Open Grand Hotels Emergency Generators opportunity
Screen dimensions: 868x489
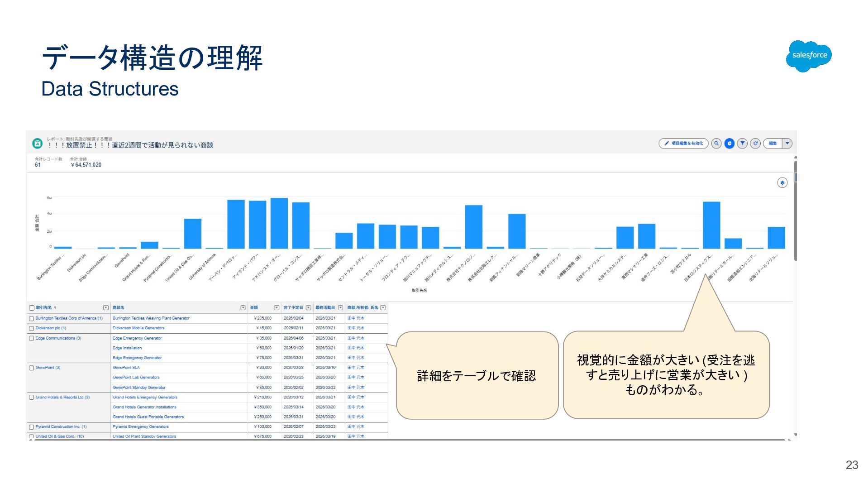(x=145, y=398)
